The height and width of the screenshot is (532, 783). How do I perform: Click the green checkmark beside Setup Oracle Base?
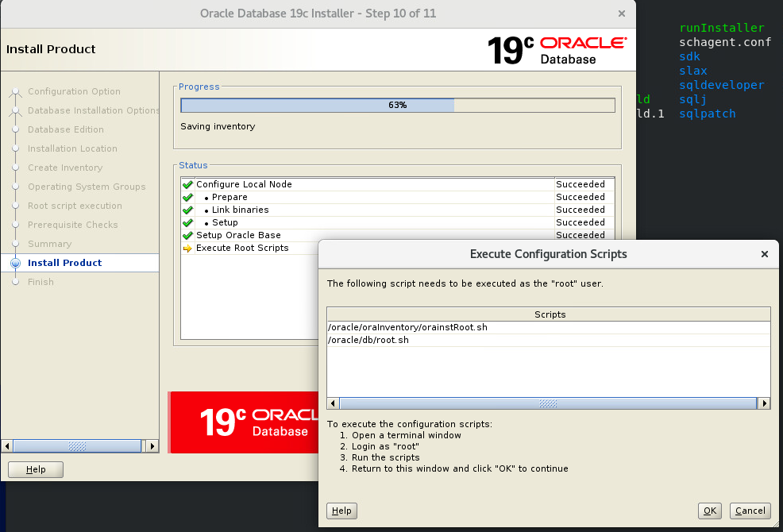pyautogui.click(x=187, y=235)
